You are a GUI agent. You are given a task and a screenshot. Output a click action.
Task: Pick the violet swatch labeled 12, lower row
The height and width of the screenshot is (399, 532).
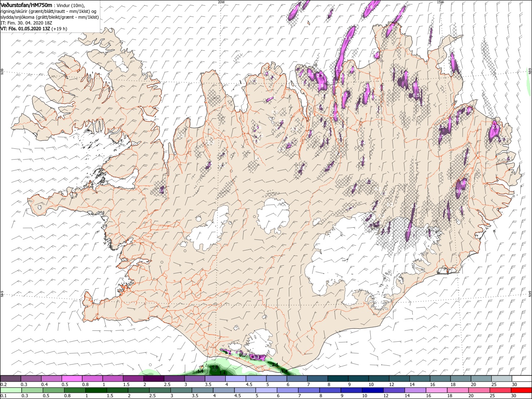point(394,390)
